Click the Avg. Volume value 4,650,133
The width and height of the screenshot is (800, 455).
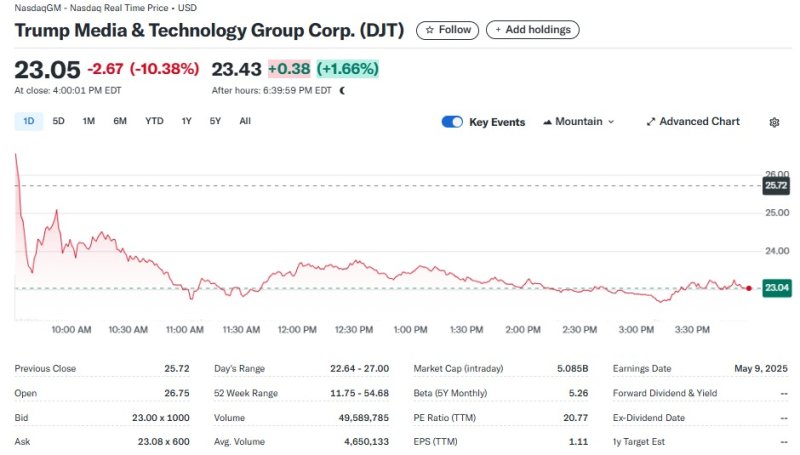click(366, 442)
